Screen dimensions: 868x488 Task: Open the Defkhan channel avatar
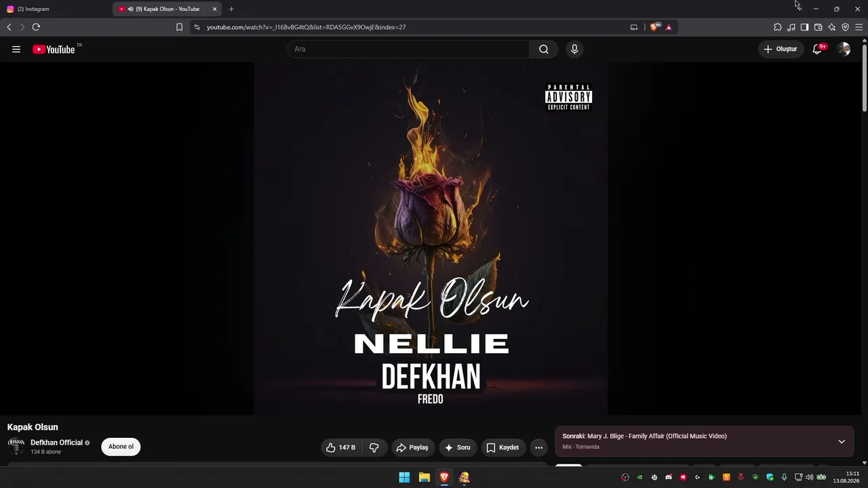pos(16,447)
